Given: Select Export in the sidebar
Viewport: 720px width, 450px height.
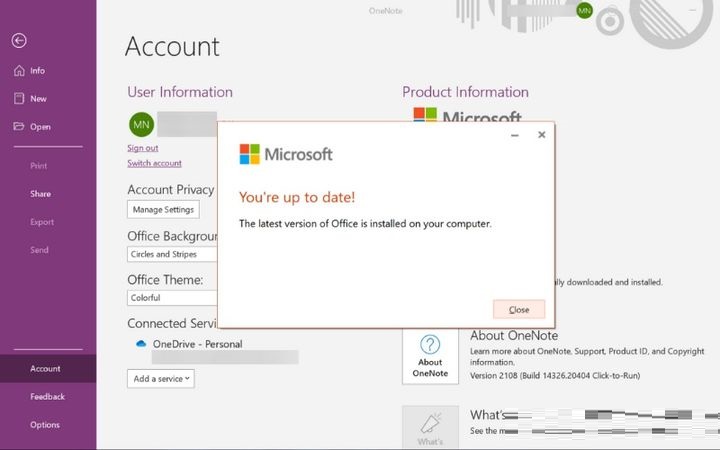Looking at the screenshot, I should (42, 222).
